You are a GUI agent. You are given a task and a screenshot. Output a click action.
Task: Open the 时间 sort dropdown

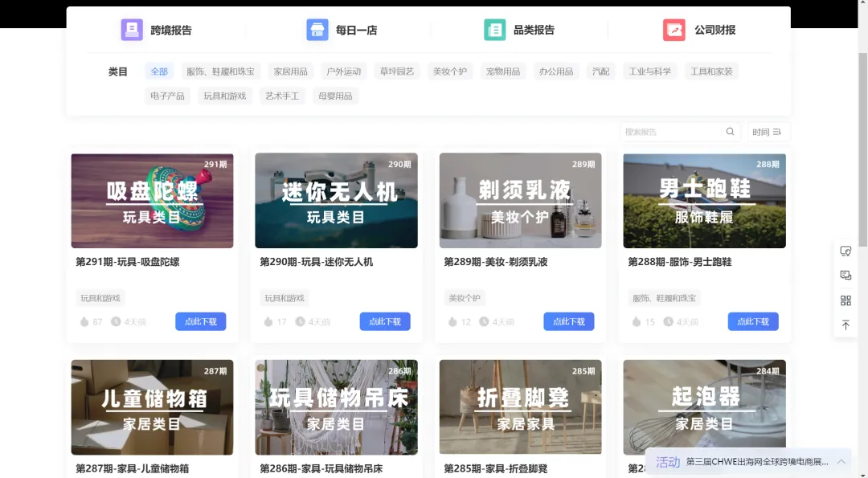click(x=768, y=132)
